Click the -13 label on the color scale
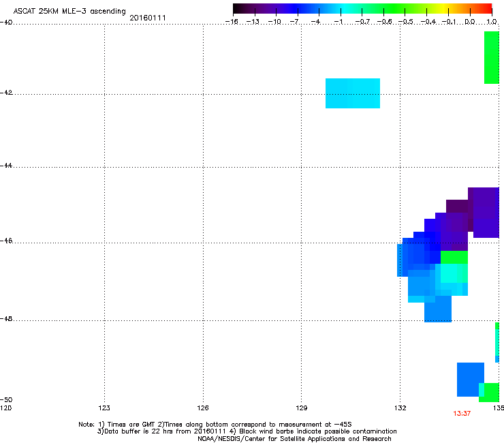The image size is (504, 443). [253, 22]
